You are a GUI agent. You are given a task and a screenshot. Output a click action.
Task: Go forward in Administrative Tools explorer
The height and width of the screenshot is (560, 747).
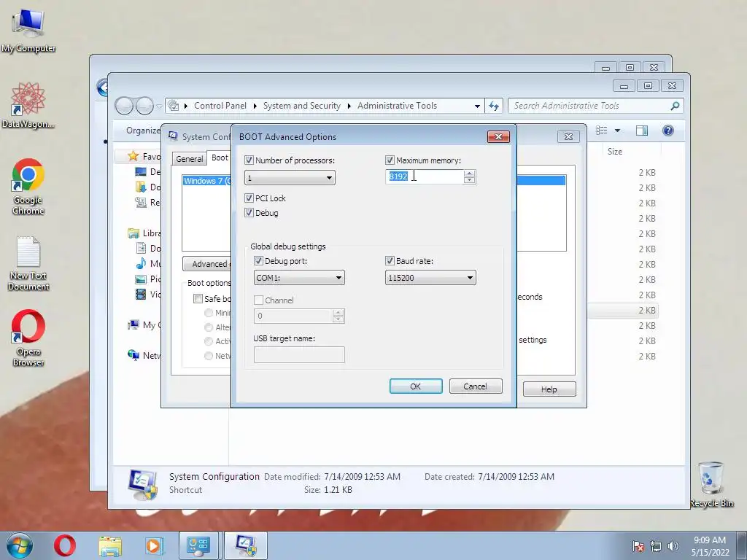coord(144,106)
